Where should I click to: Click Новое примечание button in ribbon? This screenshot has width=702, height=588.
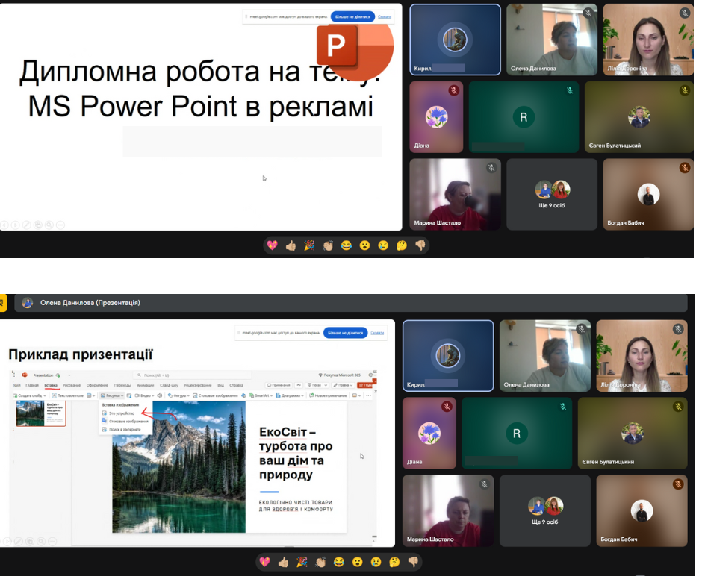click(x=328, y=395)
